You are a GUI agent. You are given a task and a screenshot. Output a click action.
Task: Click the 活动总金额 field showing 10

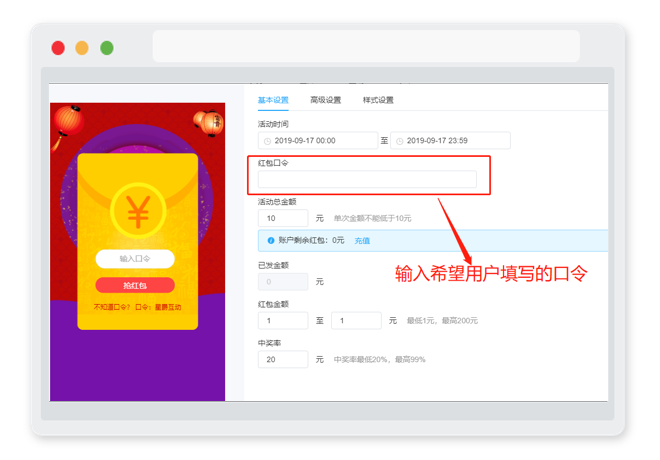coord(283,218)
